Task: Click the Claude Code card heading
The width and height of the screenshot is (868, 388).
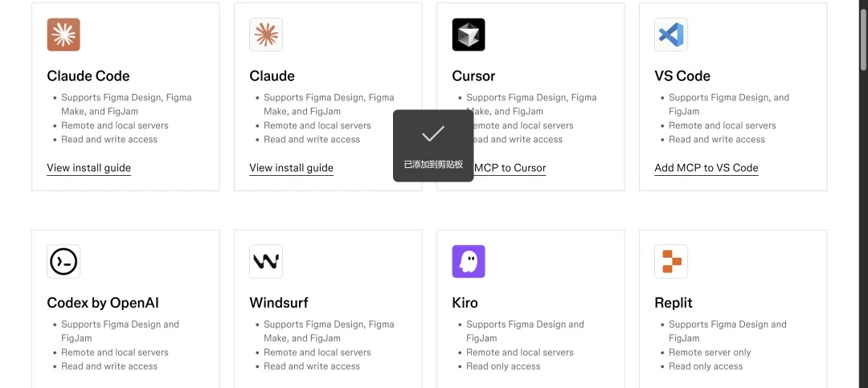Action: tap(88, 76)
